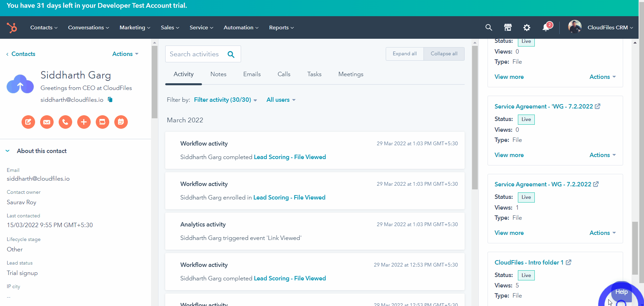Click the left panel vertical scrollbar

pos(154,82)
